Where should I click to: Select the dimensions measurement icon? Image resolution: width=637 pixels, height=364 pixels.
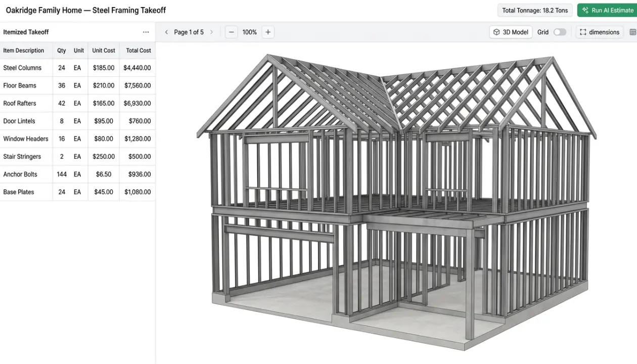(x=582, y=31)
